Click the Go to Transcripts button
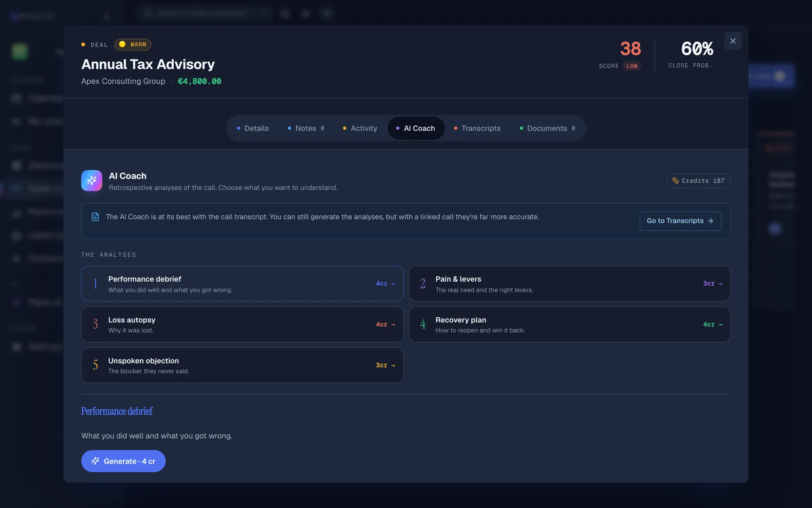Image resolution: width=812 pixels, height=508 pixels. [x=680, y=221]
